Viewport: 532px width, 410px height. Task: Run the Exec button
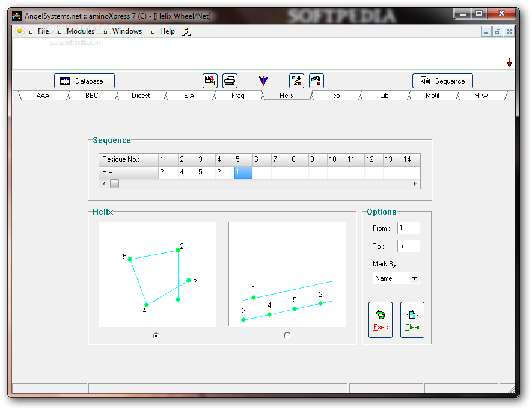pyautogui.click(x=381, y=320)
